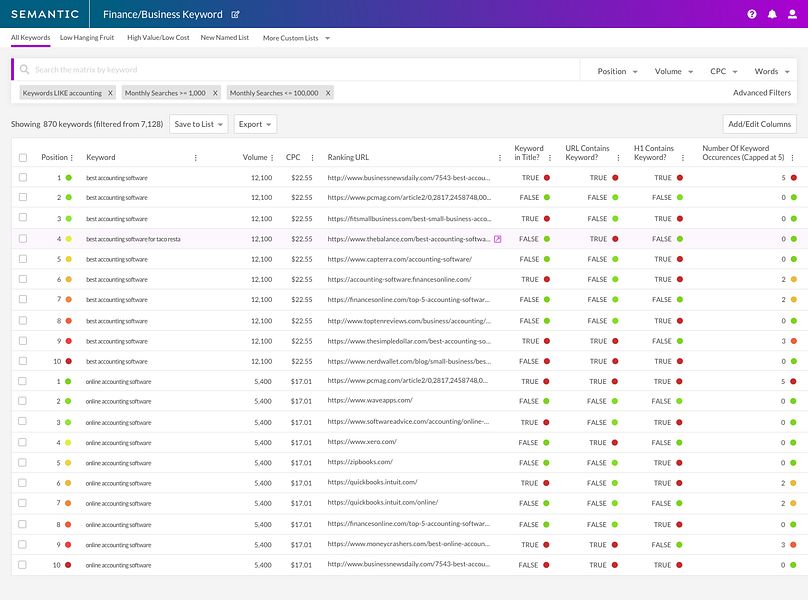The height and width of the screenshot is (600, 808).
Task: Click the Showing 870 keywords count text
Action: tap(87, 124)
